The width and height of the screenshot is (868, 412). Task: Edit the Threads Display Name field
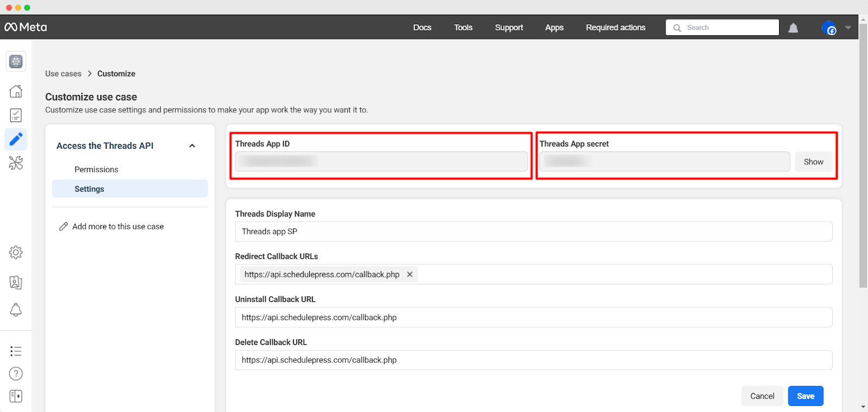[533, 231]
